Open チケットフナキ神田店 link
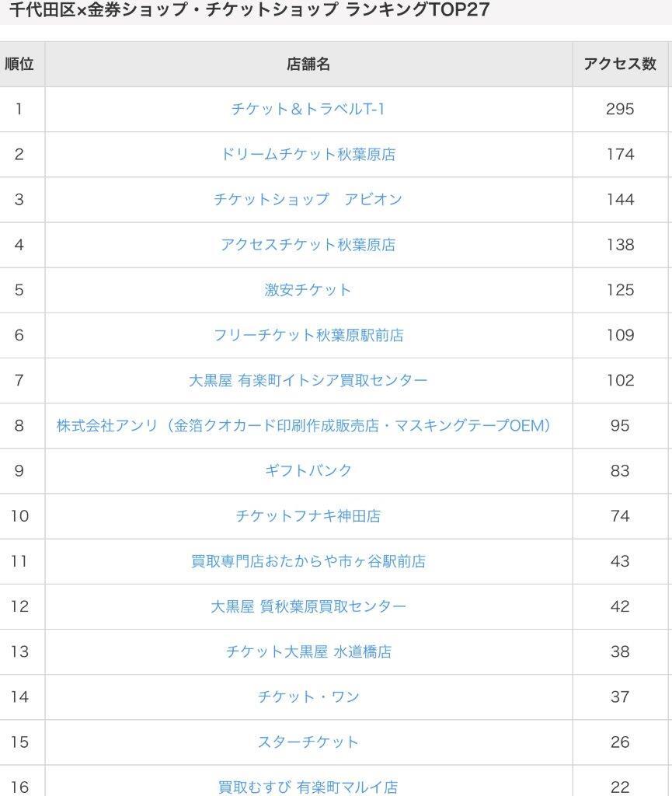The image size is (672, 796). click(308, 516)
